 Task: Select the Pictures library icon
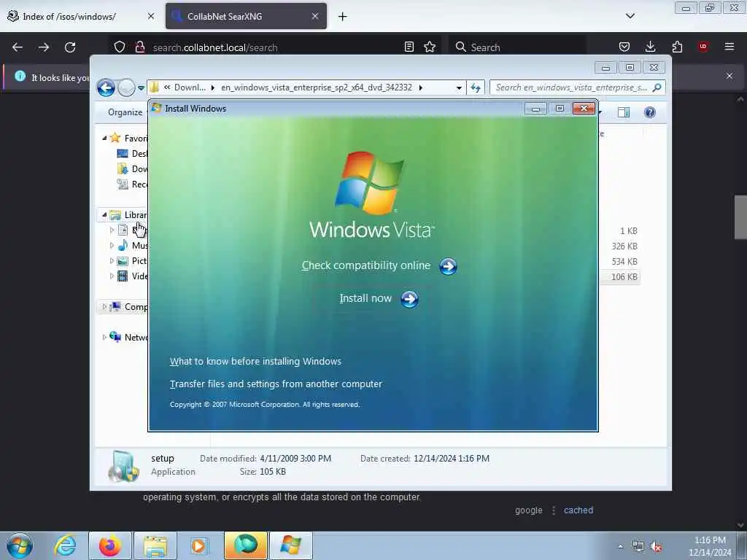[x=123, y=261]
